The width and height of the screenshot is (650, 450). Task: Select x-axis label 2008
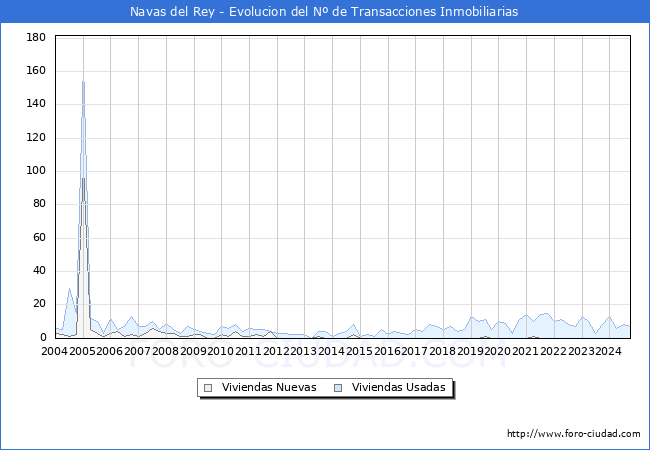pyautogui.click(x=165, y=351)
